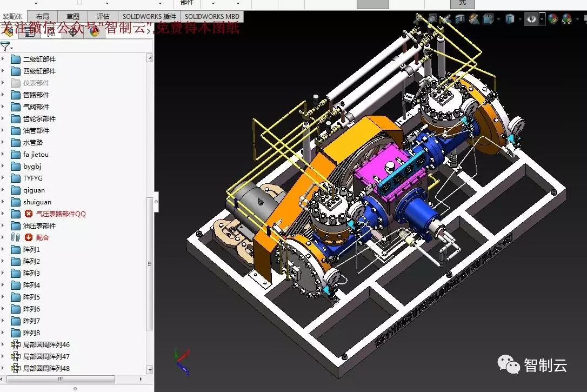Expand the qiguan folder

(x=3, y=190)
